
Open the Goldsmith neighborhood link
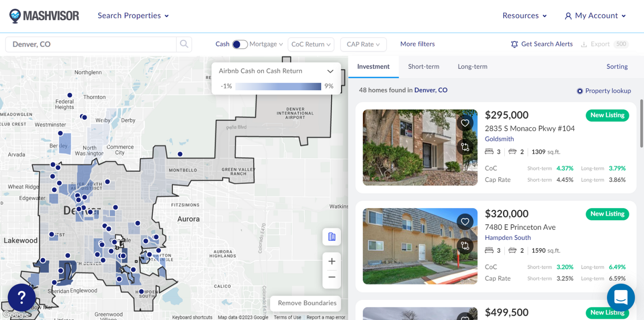click(499, 139)
